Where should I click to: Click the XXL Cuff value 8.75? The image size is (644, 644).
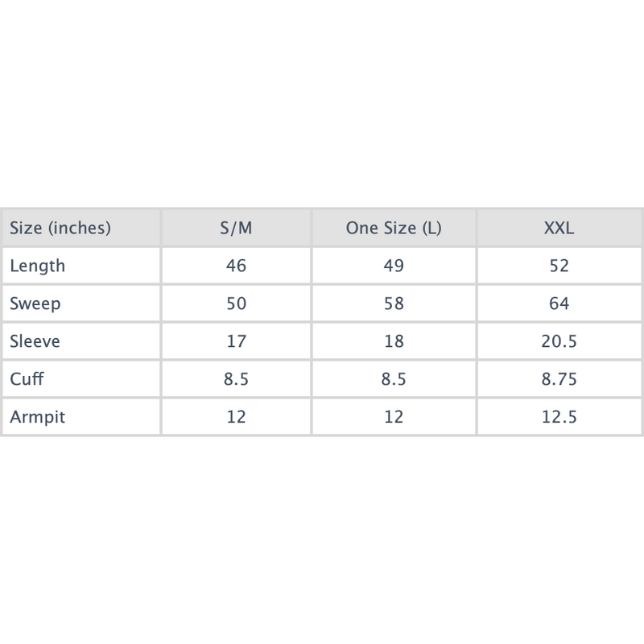point(559,379)
